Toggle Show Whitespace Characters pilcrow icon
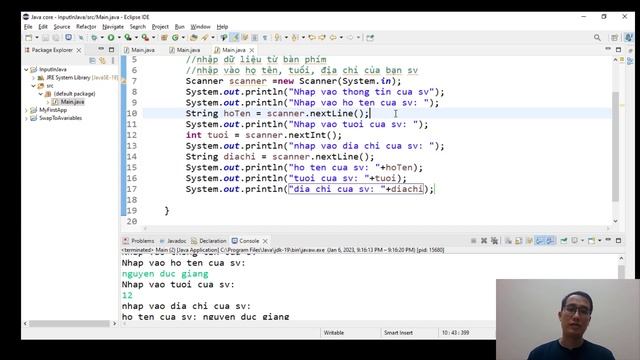Viewport: 640px width, 360px height. point(265,38)
